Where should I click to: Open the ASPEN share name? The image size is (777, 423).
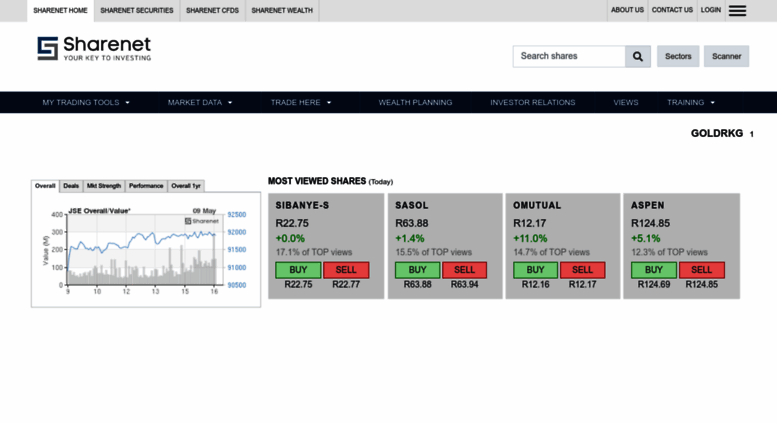pyautogui.click(x=648, y=206)
